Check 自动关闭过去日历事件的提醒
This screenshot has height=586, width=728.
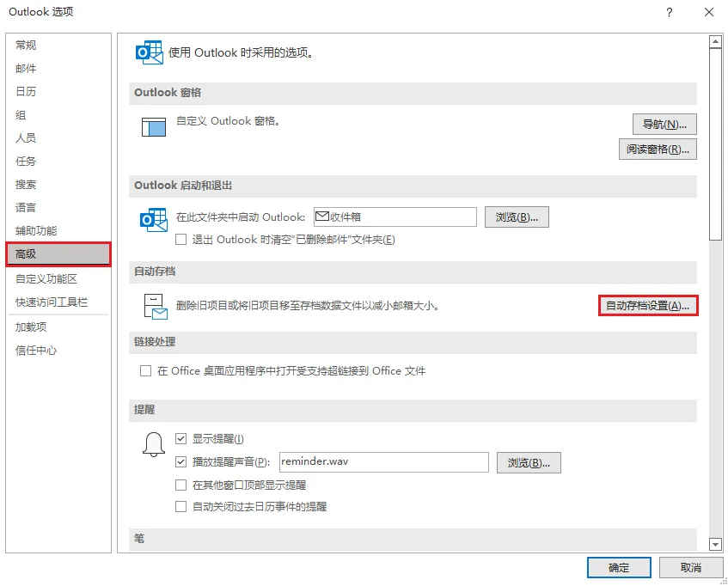181,507
